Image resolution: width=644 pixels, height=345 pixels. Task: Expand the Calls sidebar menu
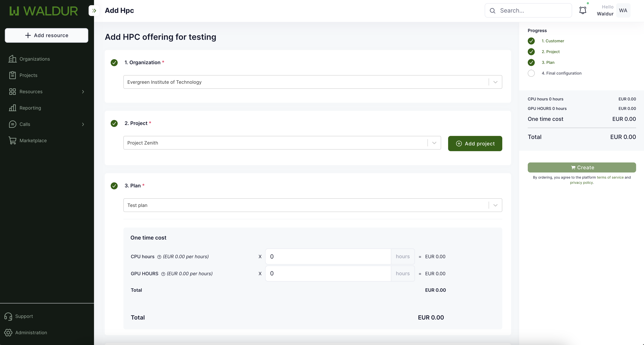tap(83, 124)
